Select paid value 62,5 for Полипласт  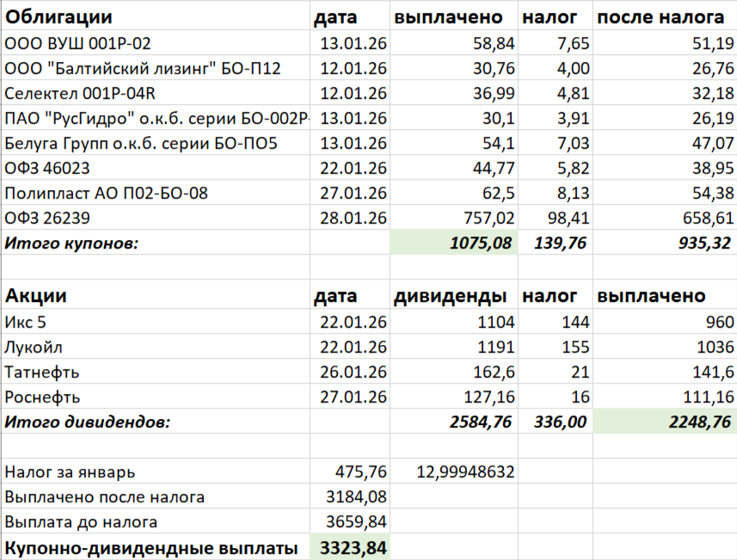click(454, 193)
